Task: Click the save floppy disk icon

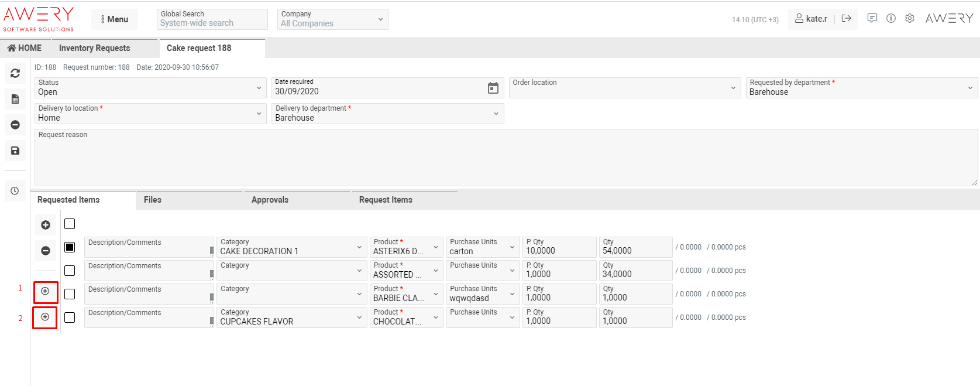Action: (15, 151)
